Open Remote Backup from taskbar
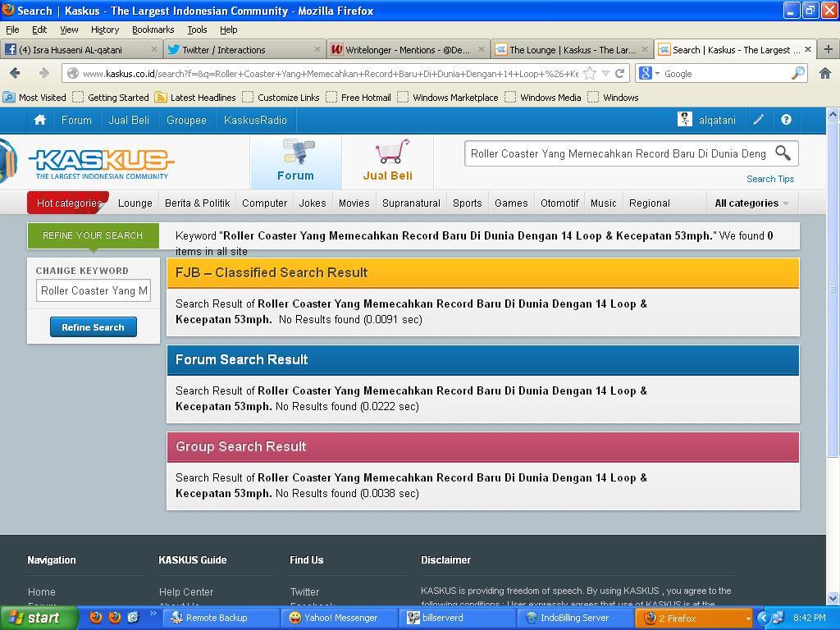Screen dimensions: 840x630 click(x=221, y=618)
